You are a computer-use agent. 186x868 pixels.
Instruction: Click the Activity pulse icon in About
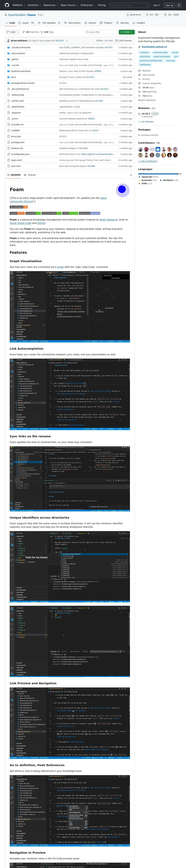click(139, 79)
